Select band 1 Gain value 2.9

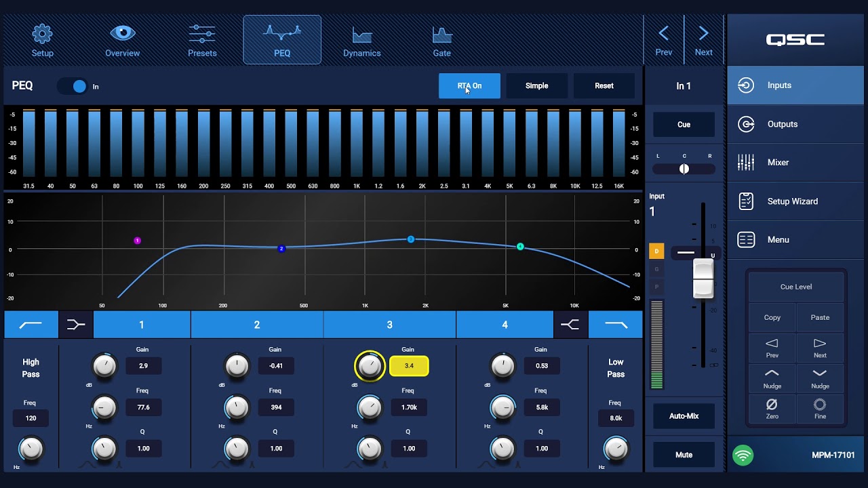pyautogui.click(x=143, y=366)
